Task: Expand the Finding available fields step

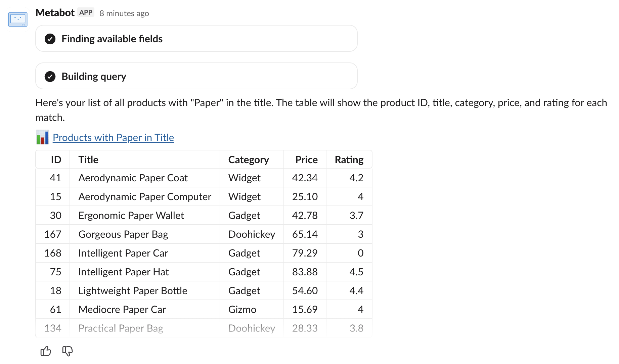Action: click(196, 39)
